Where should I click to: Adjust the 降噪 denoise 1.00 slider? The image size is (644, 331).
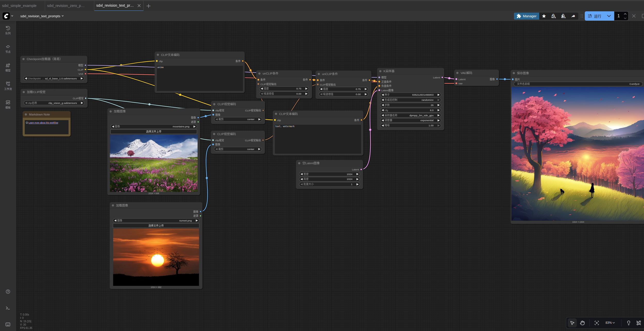click(x=411, y=126)
